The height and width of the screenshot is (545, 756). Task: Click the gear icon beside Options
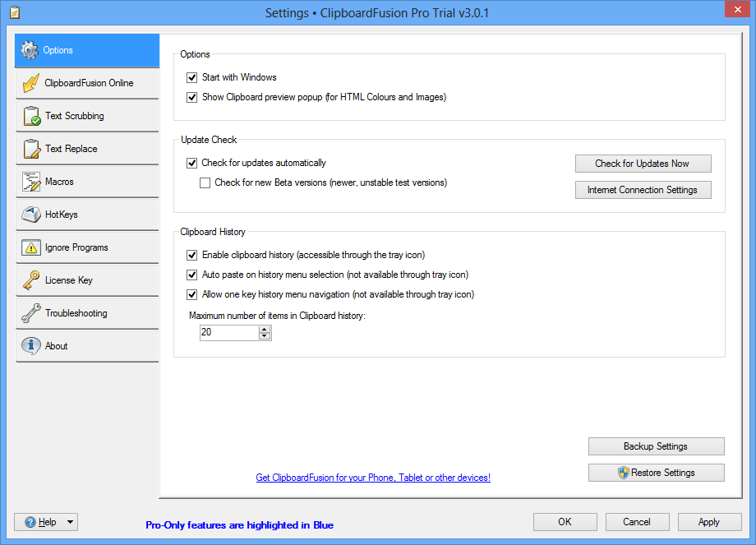click(30, 50)
